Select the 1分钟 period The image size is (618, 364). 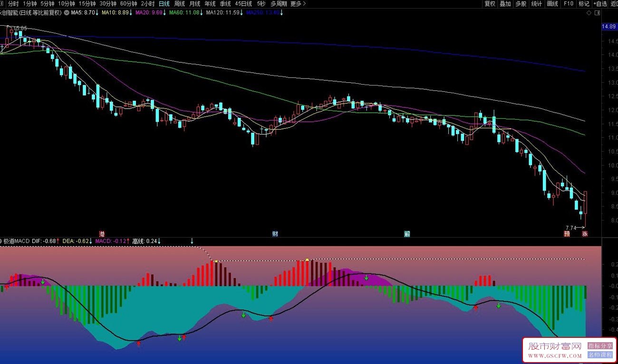[30, 3]
